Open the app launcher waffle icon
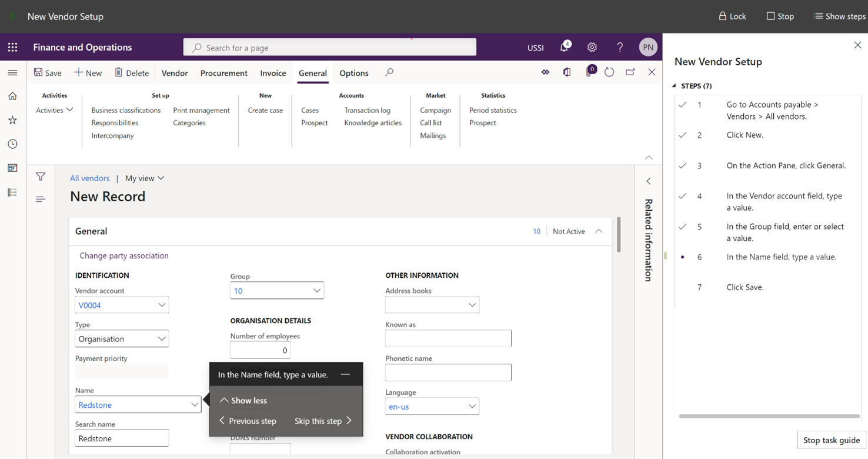The width and height of the screenshot is (868, 459). 13,47
